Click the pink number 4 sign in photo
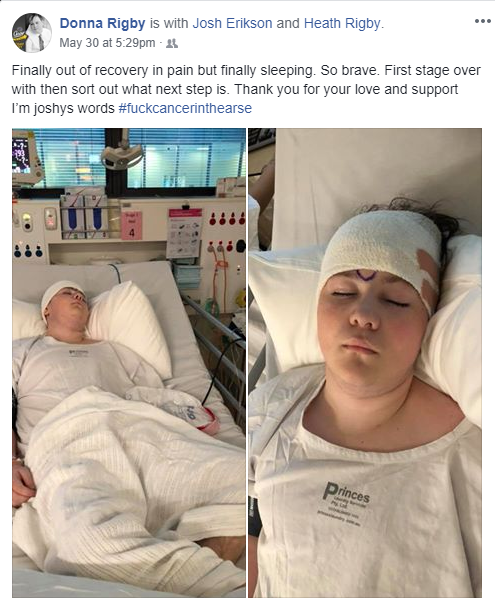Viewport: 495px width, 604px height. point(132,226)
